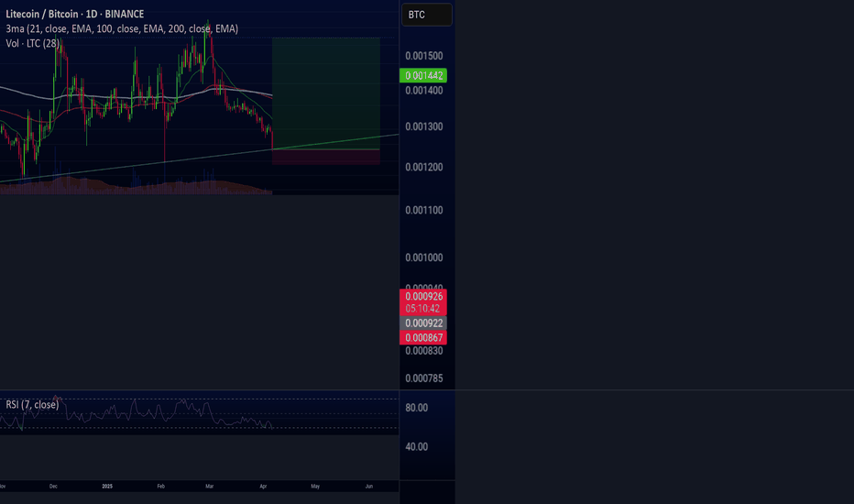Click the Apr label on time axis

[263, 486]
